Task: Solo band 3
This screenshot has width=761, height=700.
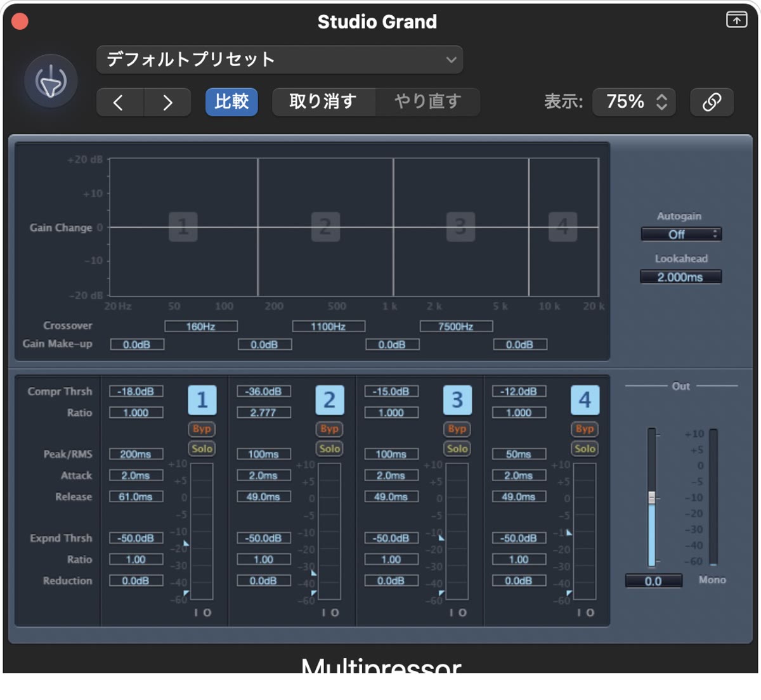Action: click(x=457, y=448)
